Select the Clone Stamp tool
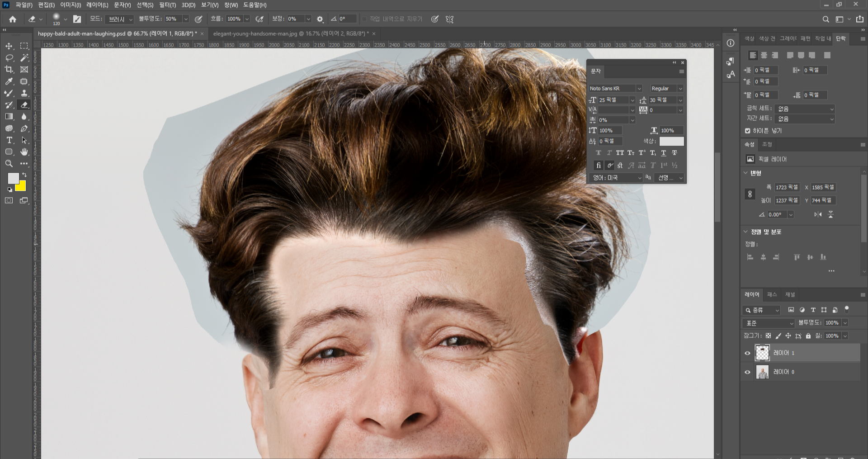The width and height of the screenshot is (868, 459). tap(24, 93)
